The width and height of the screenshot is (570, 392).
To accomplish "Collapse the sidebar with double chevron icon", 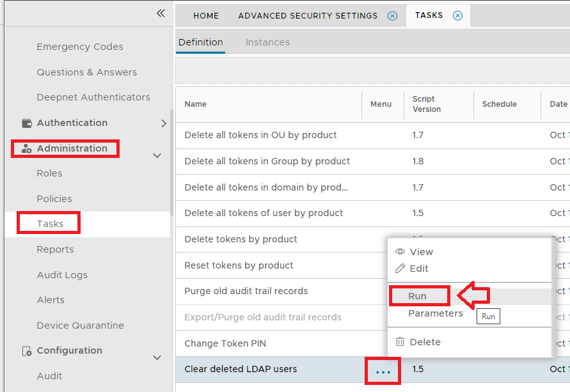I will click(x=161, y=13).
